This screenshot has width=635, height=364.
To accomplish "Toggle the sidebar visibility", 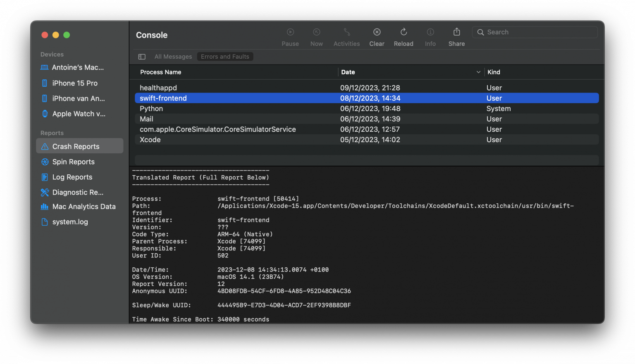I will pos(141,56).
